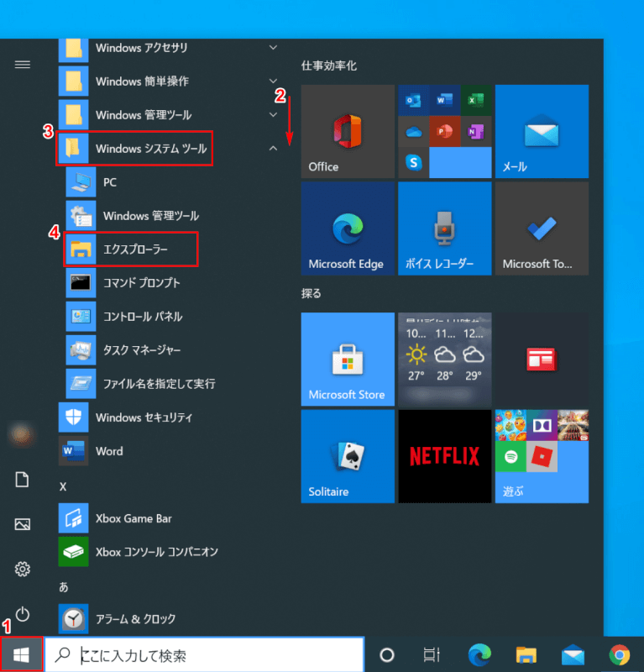Open the Microsoft To Do tile

tap(542, 228)
